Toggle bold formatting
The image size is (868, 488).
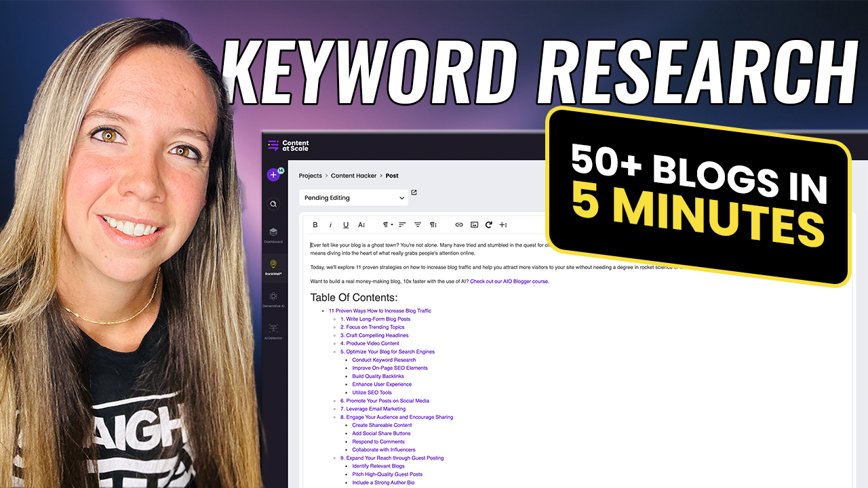point(315,224)
